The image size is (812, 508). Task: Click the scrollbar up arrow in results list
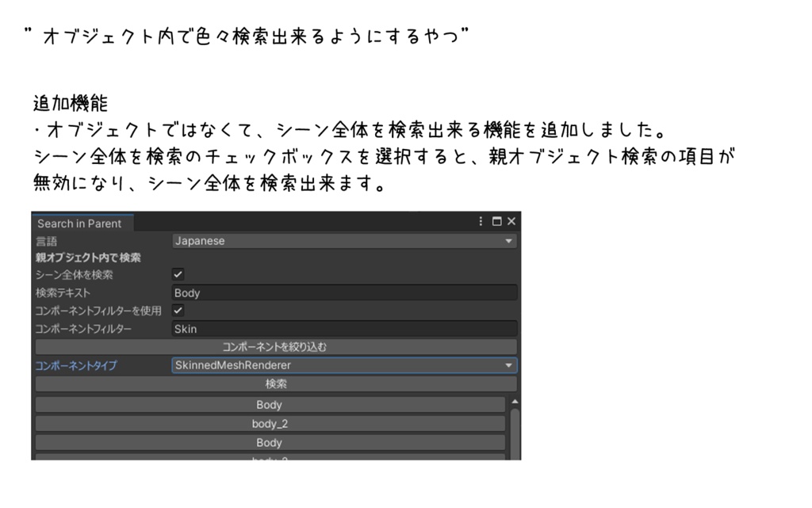click(x=515, y=403)
